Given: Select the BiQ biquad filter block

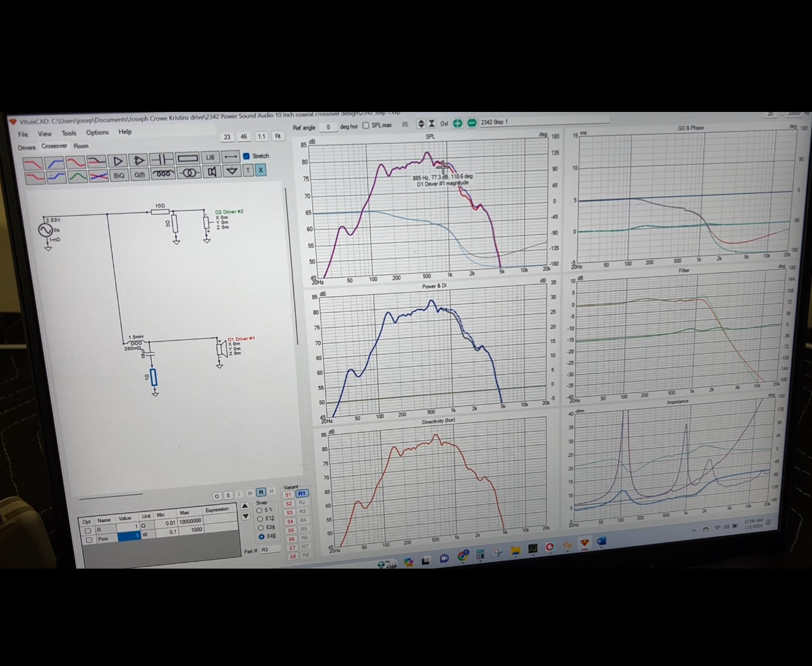Looking at the screenshot, I should pyautogui.click(x=118, y=175).
